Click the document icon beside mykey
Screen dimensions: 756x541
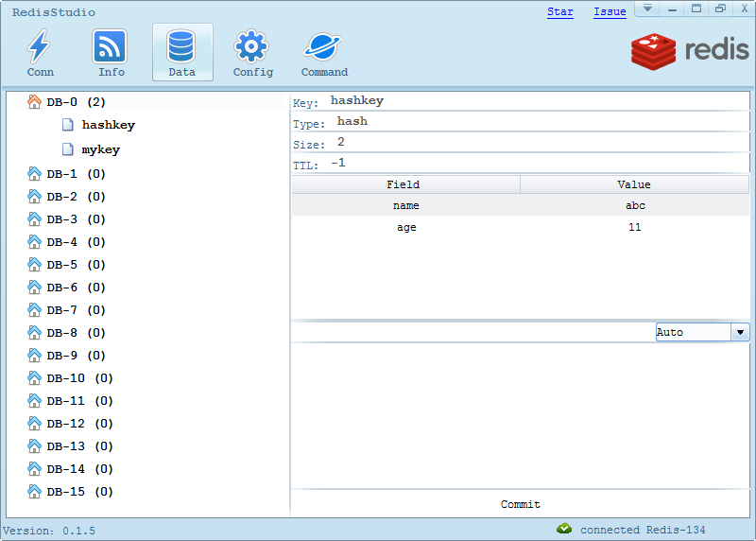coord(68,149)
